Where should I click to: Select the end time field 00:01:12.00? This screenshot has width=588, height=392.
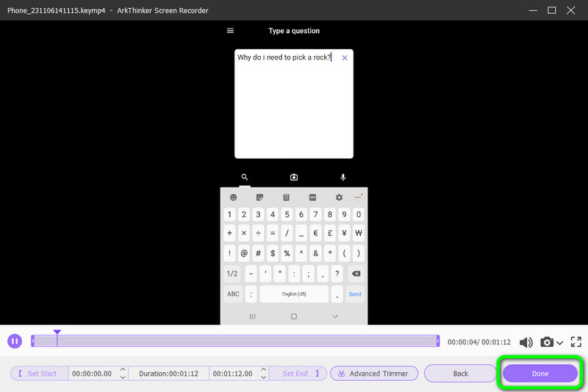click(x=232, y=374)
